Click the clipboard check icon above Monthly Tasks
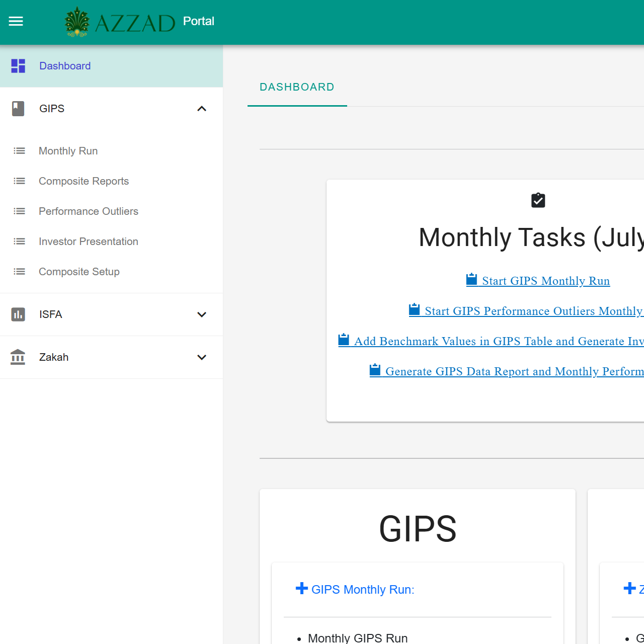 point(538,200)
